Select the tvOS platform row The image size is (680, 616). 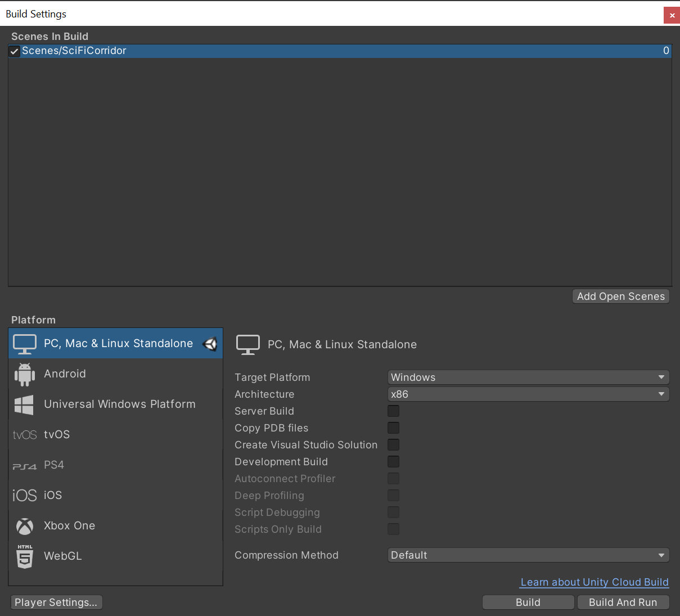point(116,435)
